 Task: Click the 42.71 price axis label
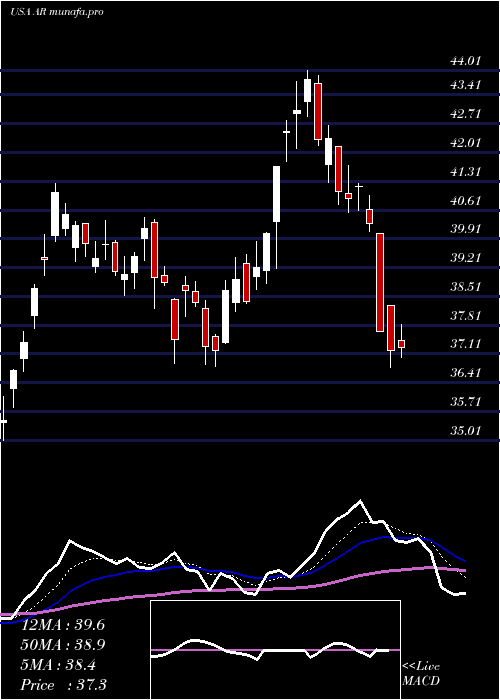[465, 113]
